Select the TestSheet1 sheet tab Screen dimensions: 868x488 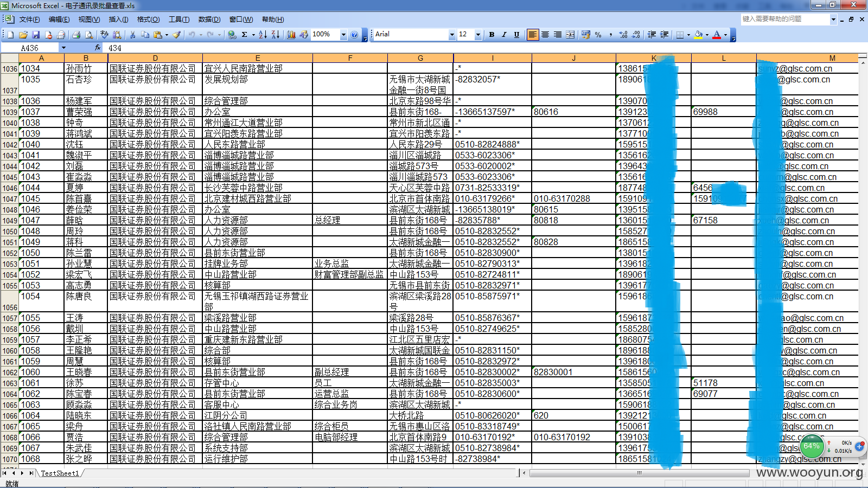(x=60, y=473)
